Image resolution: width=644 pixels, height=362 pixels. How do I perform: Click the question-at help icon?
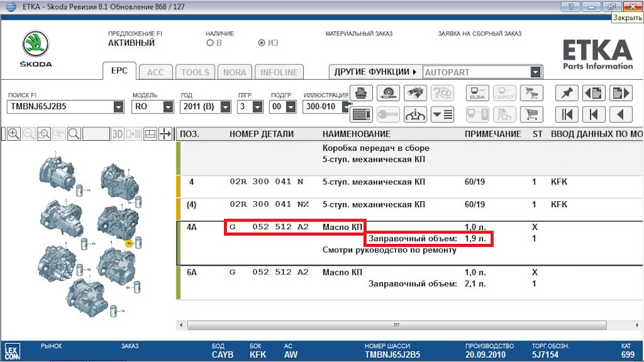(x=442, y=93)
